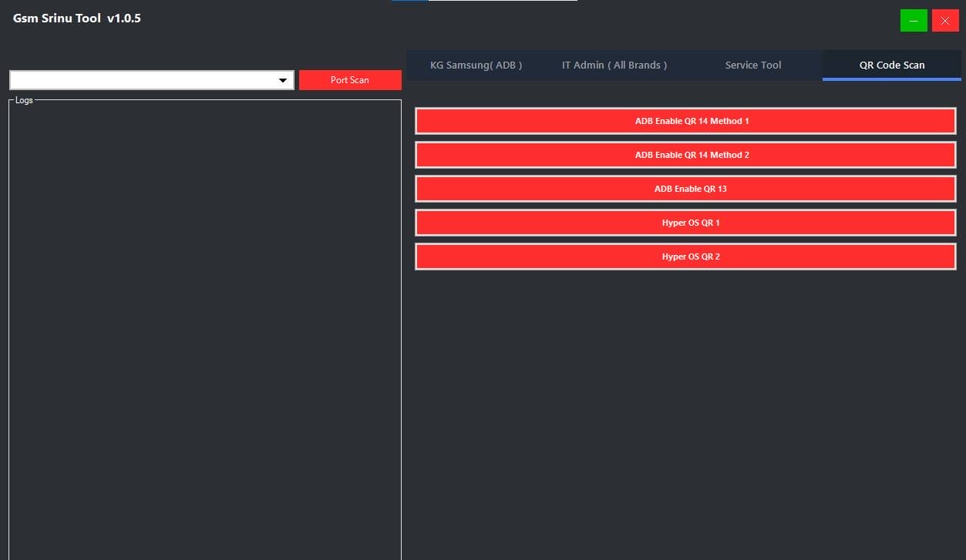Open the IT Admin ( All Brands ) tab

point(614,65)
